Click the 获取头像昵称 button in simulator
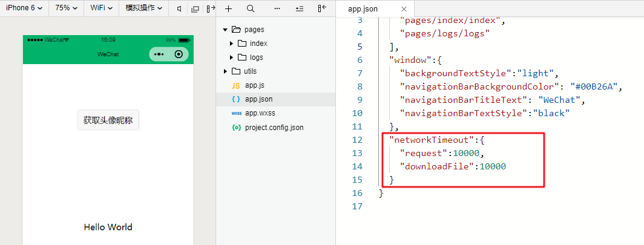This screenshot has width=644, height=245. [108, 120]
